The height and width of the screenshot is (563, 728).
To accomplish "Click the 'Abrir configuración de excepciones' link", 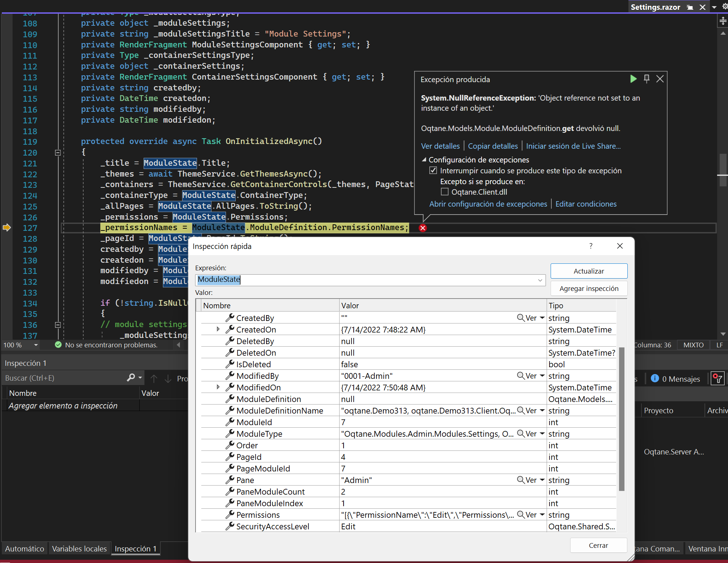I will point(488,204).
